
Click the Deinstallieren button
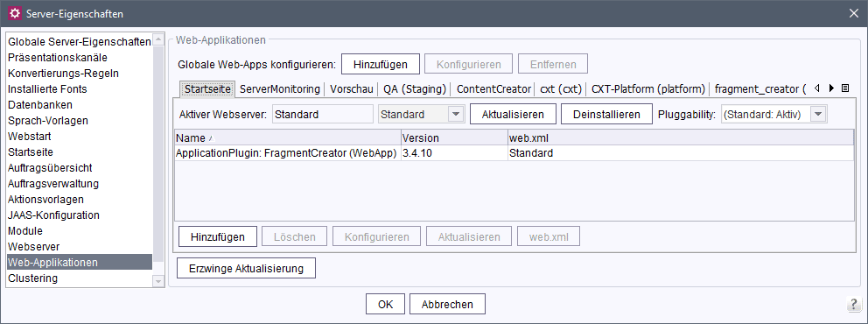tap(606, 115)
